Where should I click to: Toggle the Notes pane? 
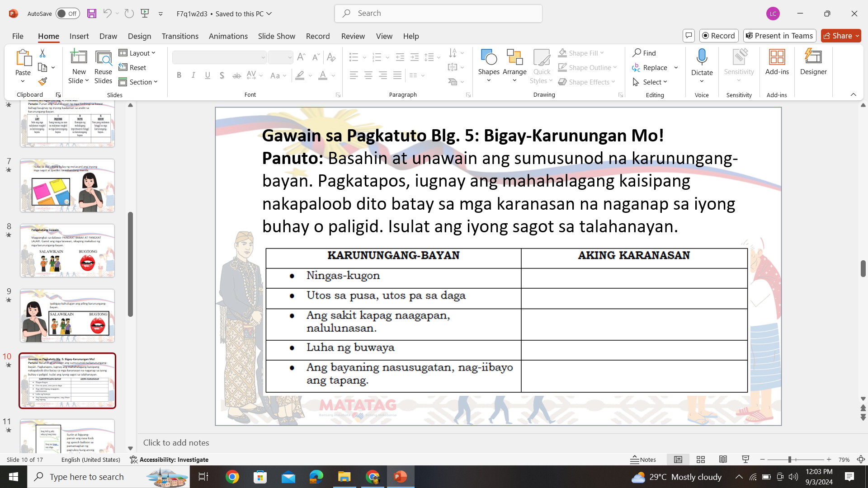pos(643,460)
